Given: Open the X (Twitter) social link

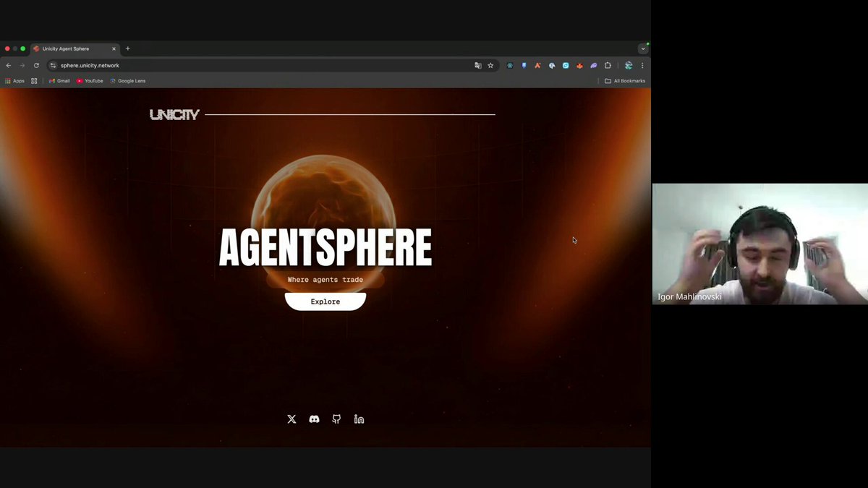Looking at the screenshot, I should coord(292,419).
